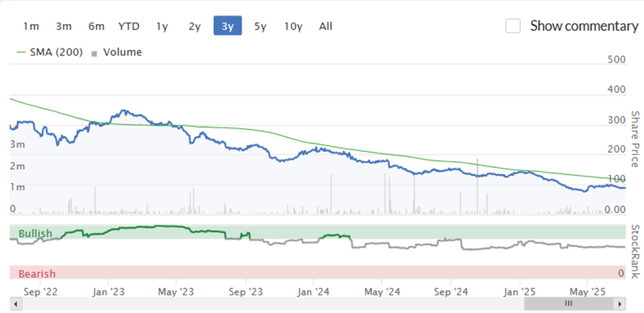Viewport: 644px width, 313px height.
Task: Click the 400 price axis label
Action: [x=617, y=90]
